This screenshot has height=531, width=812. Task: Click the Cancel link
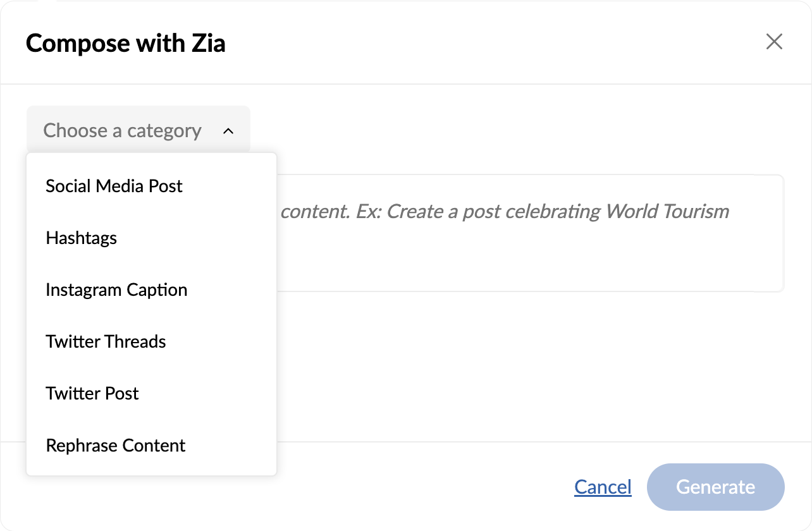[603, 487]
